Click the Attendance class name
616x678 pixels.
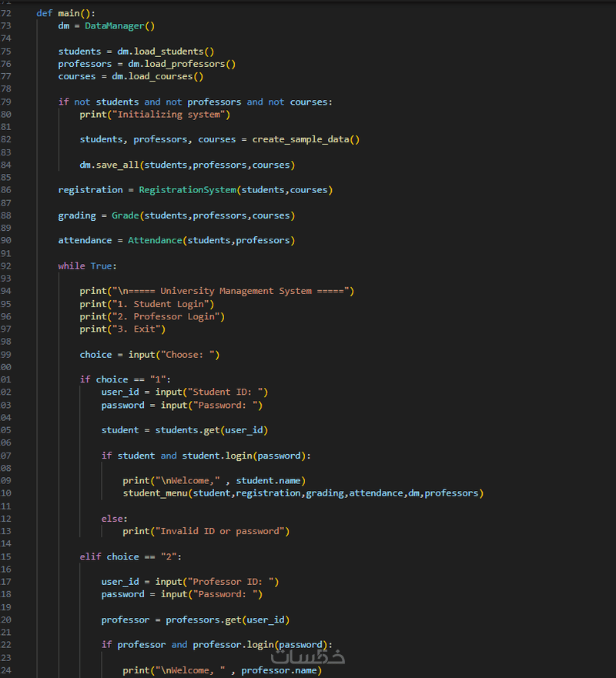click(155, 240)
